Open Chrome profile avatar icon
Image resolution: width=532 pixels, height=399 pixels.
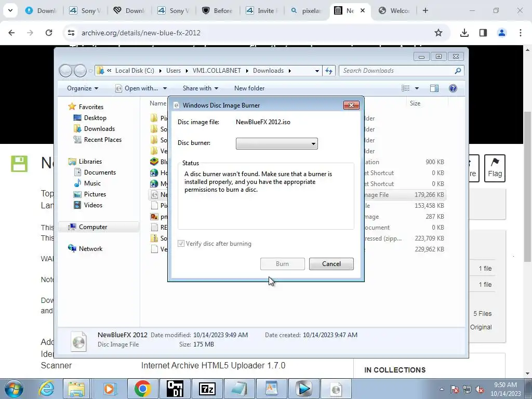pos(502,33)
